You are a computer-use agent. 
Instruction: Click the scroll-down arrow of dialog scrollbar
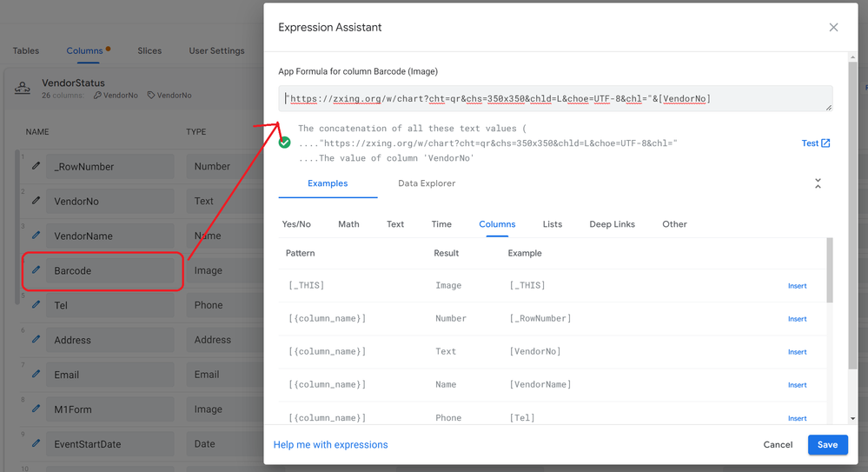coord(852,419)
